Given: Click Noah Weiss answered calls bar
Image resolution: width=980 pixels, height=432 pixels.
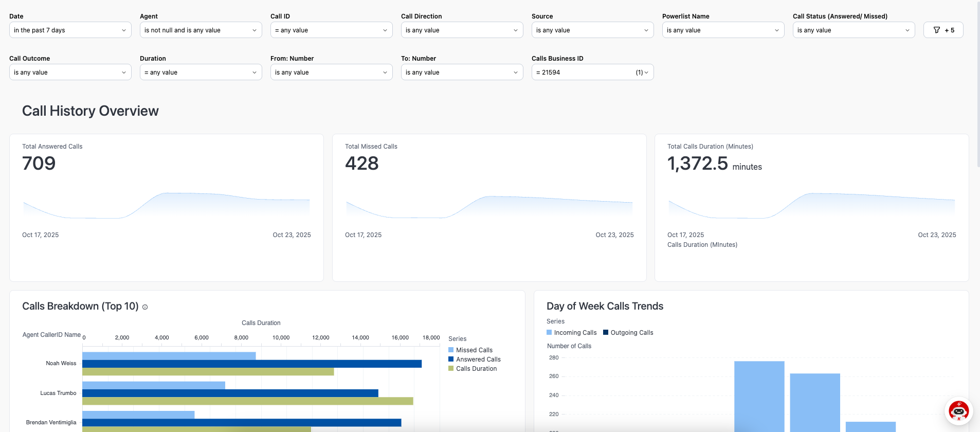Looking at the screenshot, I should point(252,364).
